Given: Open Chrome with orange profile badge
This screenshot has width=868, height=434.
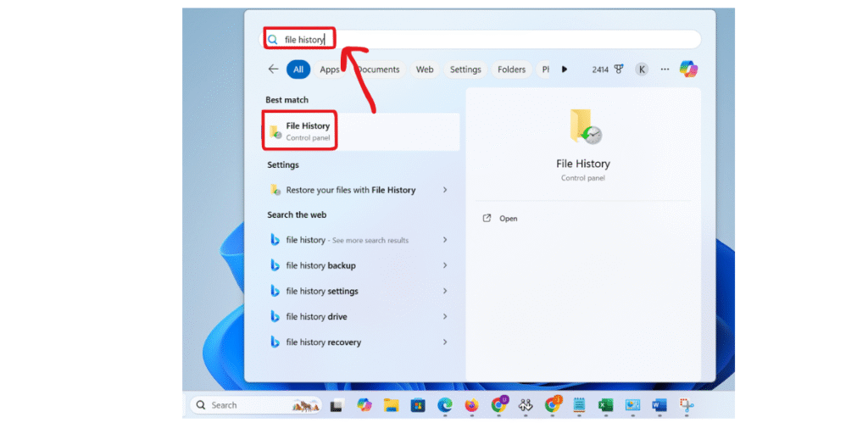Looking at the screenshot, I should coord(553,404).
